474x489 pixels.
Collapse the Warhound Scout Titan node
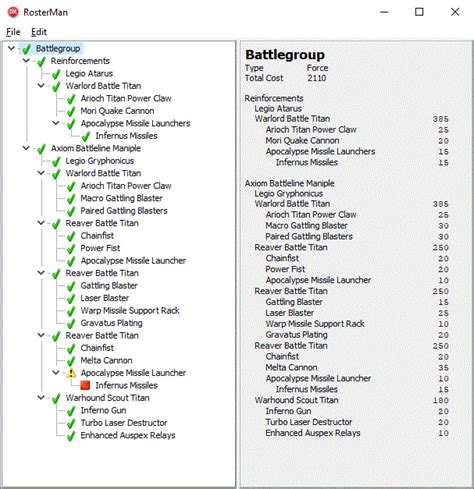tap(41, 397)
